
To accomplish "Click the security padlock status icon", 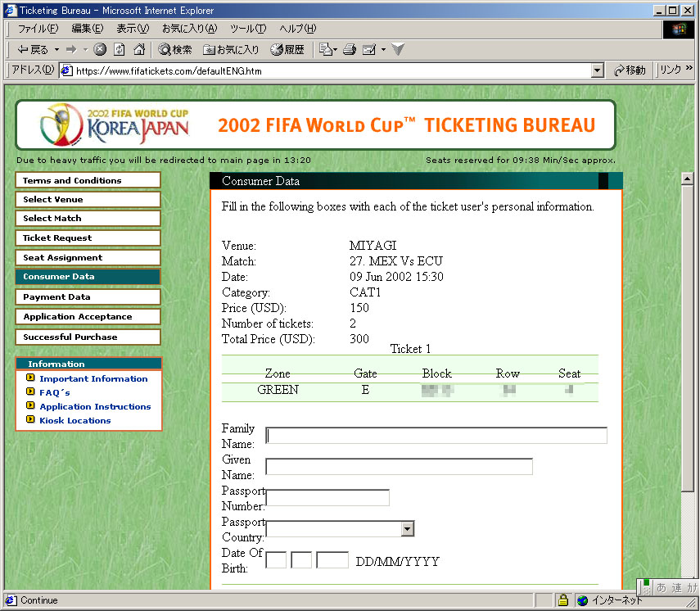I will click(x=563, y=600).
